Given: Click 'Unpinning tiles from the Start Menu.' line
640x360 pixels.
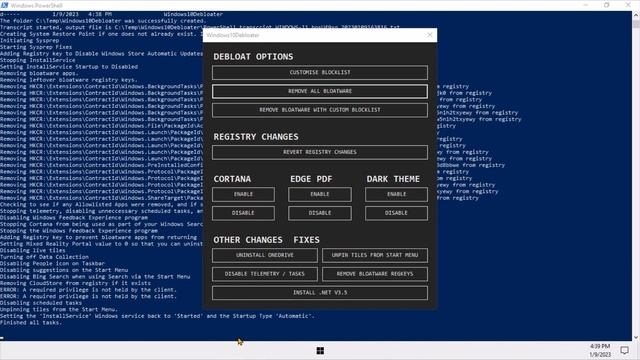Looking at the screenshot, I should (59, 309).
